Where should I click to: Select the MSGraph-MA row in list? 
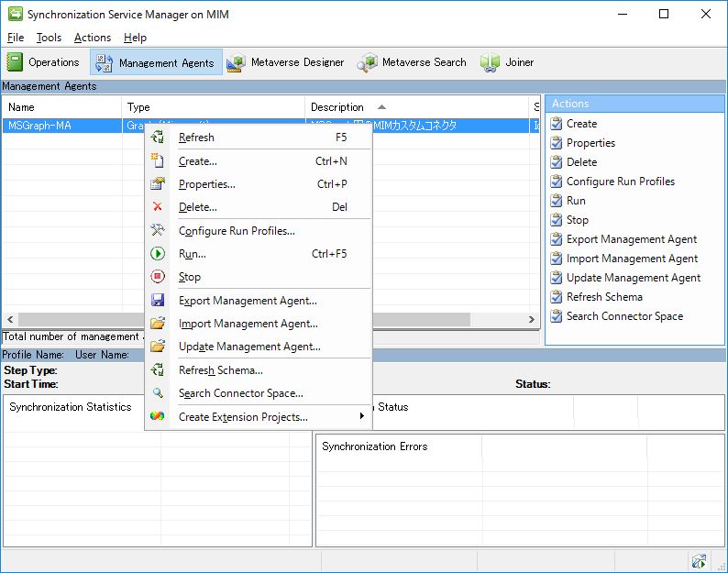click(39, 126)
